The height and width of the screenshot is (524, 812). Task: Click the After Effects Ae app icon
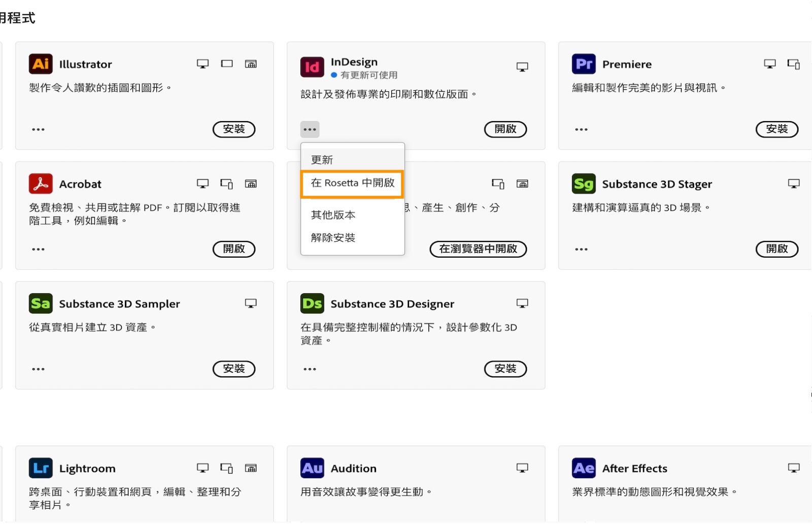click(x=584, y=468)
